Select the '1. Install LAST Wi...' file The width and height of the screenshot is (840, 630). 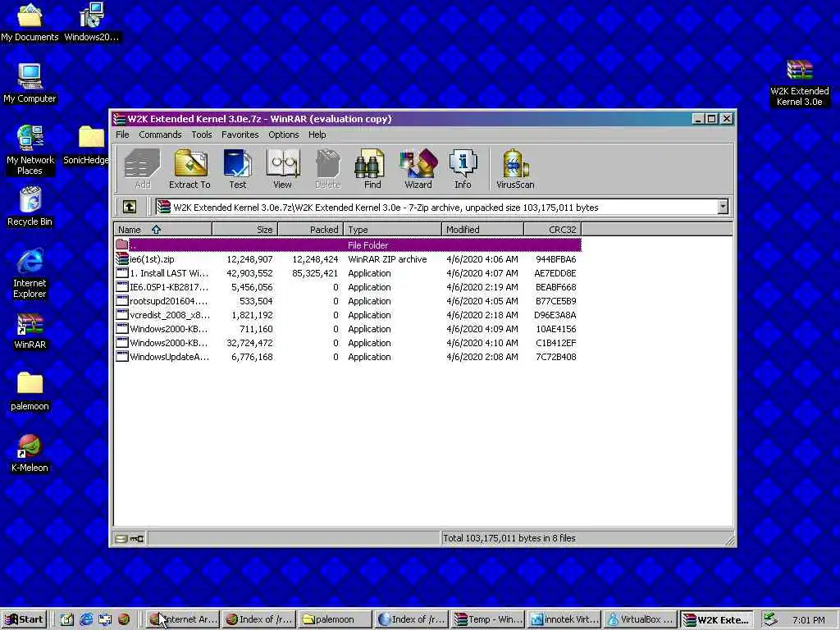pos(348,273)
